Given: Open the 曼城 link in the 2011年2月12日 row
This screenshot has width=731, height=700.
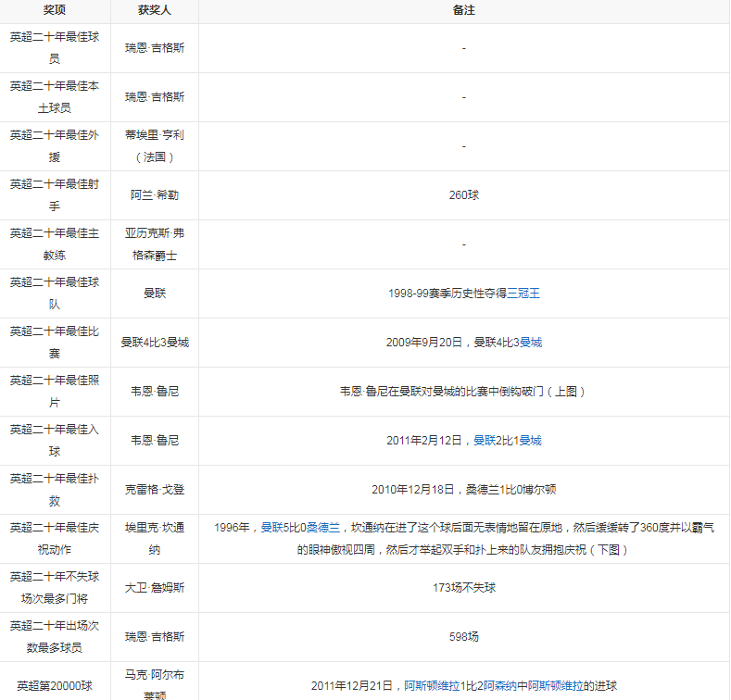Looking at the screenshot, I should click(531, 441).
